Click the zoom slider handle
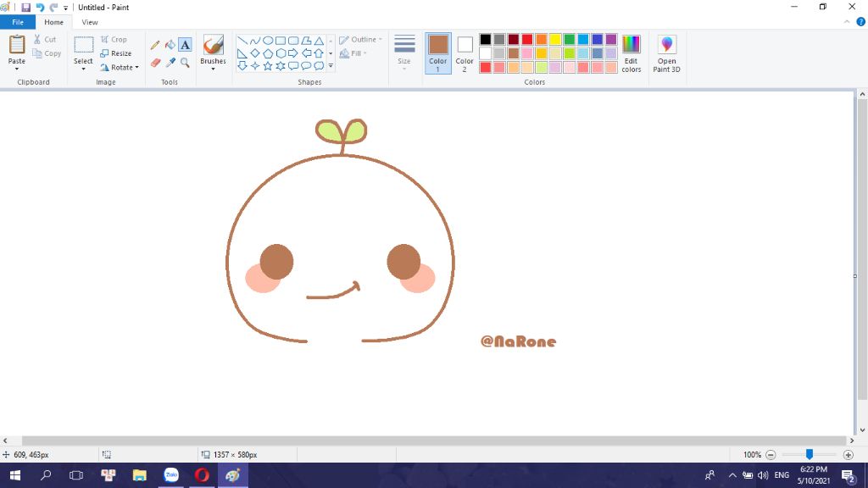 point(810,454)
